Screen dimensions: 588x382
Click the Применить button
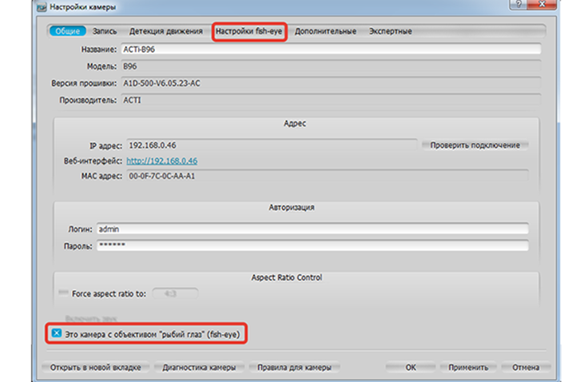coord(468,368)
